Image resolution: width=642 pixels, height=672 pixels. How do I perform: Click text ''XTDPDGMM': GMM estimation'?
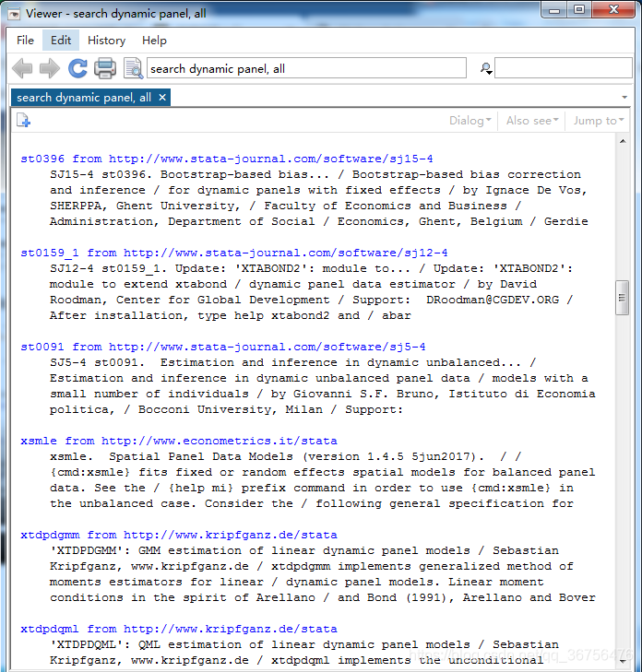(x=157, y=550)
